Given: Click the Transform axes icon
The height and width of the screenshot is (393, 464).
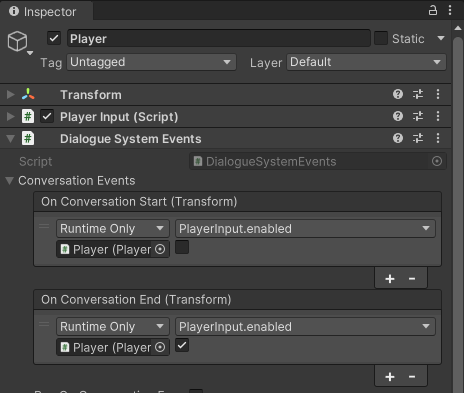Looking at the screenshot, I should pyautogui.click(x=28, y=94).
